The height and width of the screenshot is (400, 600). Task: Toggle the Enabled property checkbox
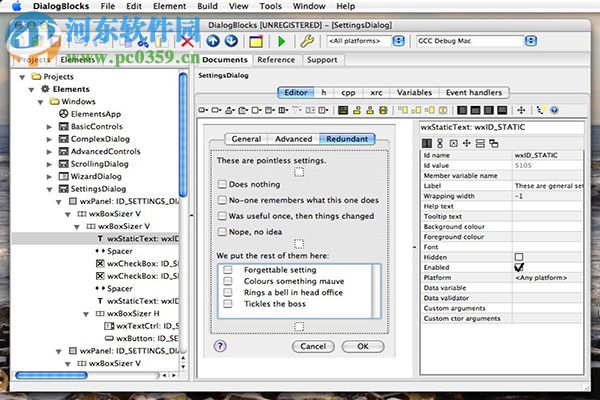pyautogui.click(x=519, y=267)
